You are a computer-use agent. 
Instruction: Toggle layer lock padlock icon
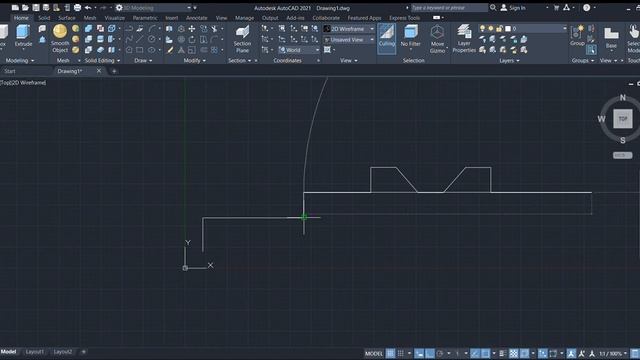tap(499, 29)
